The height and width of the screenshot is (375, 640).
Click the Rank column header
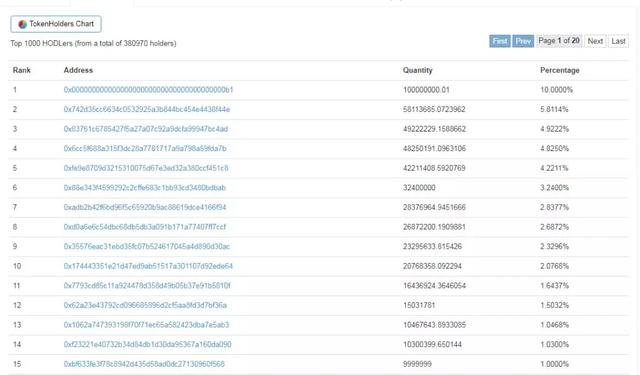pos(22,70)
